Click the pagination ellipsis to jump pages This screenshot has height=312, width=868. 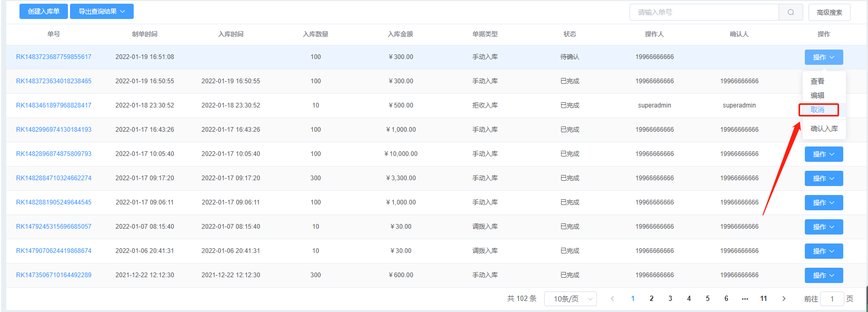745,299
